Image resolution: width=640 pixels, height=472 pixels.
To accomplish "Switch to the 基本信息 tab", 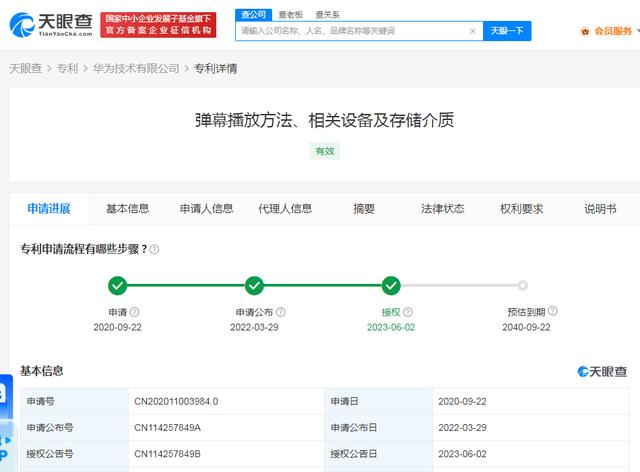I will (127, 209).
